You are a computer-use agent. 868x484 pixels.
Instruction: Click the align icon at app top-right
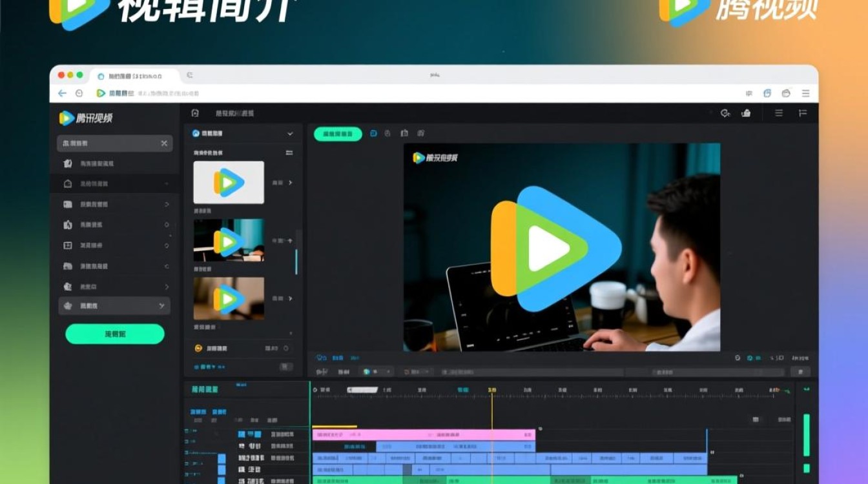pos(803,113)
